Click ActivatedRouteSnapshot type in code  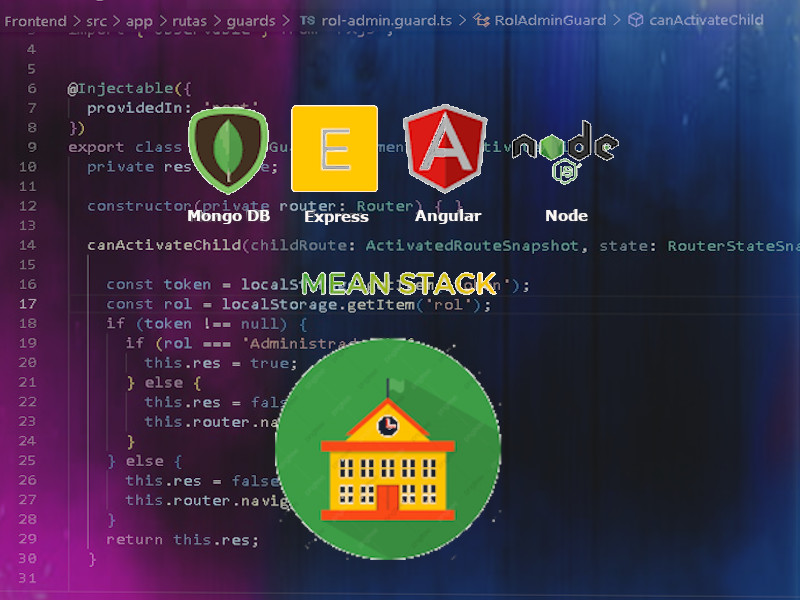(472, 246)
